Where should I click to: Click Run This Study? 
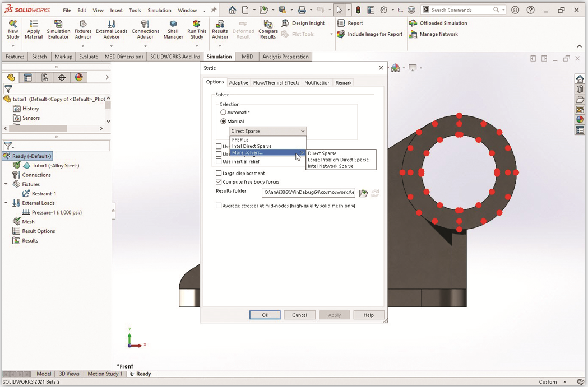point(197,30)
